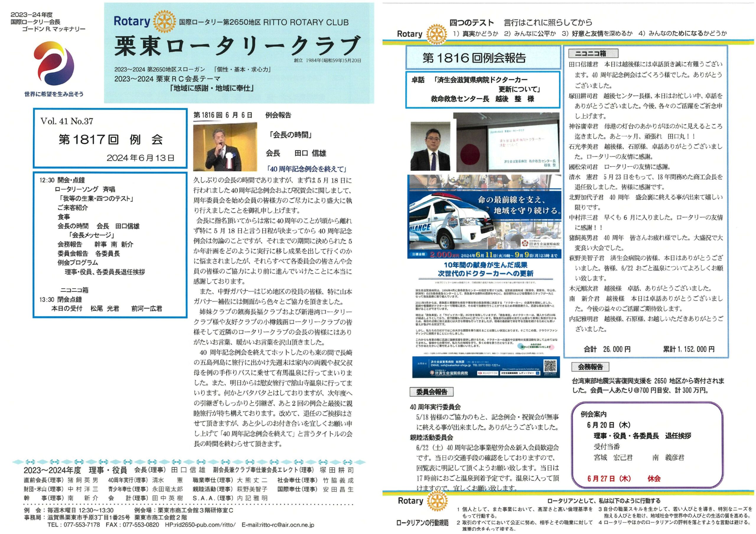The width and height of the screenshot is (756, 534).
Task: Click the QR code on the ambulance flyer
Action: [550, 366]
